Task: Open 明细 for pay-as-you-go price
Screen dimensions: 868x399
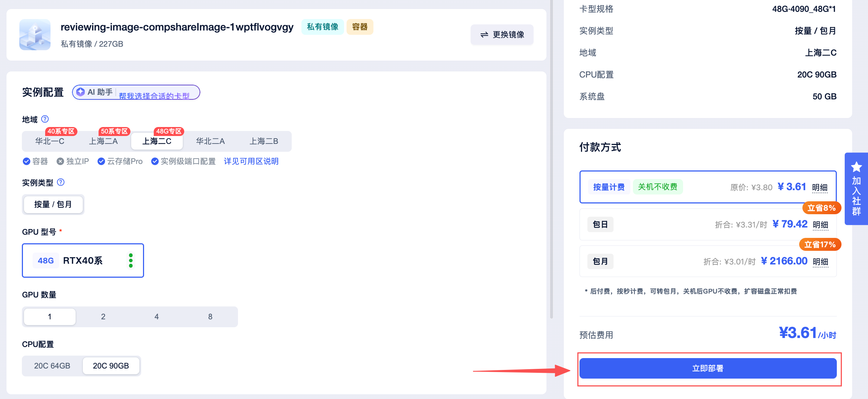Action: [x=820, y=188]
